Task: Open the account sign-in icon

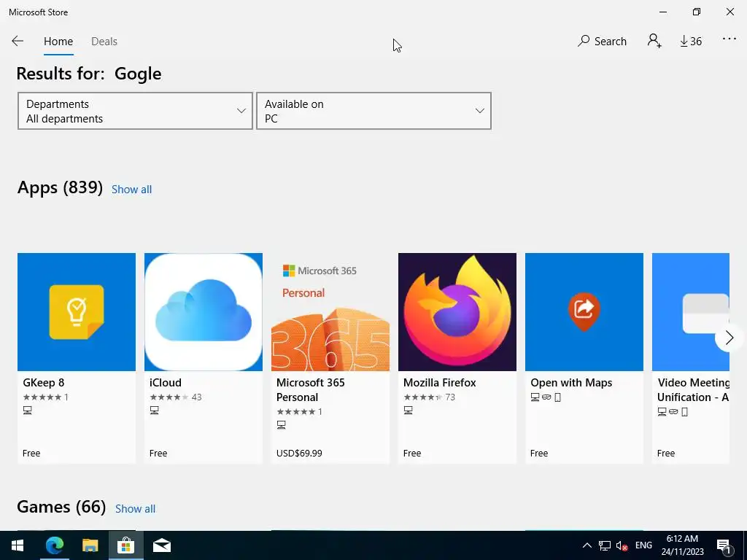Action: click(654, 41)
